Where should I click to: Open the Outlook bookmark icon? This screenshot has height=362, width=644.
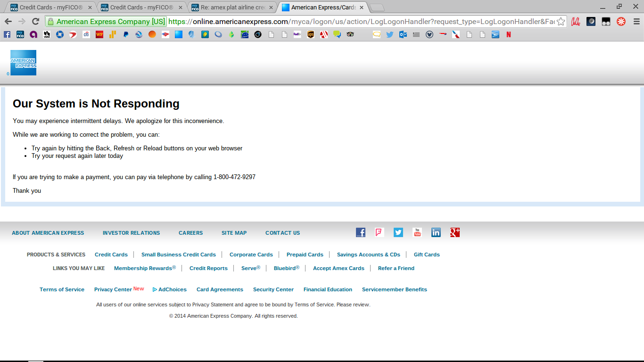pyautogui.click(x=403, y=34)
